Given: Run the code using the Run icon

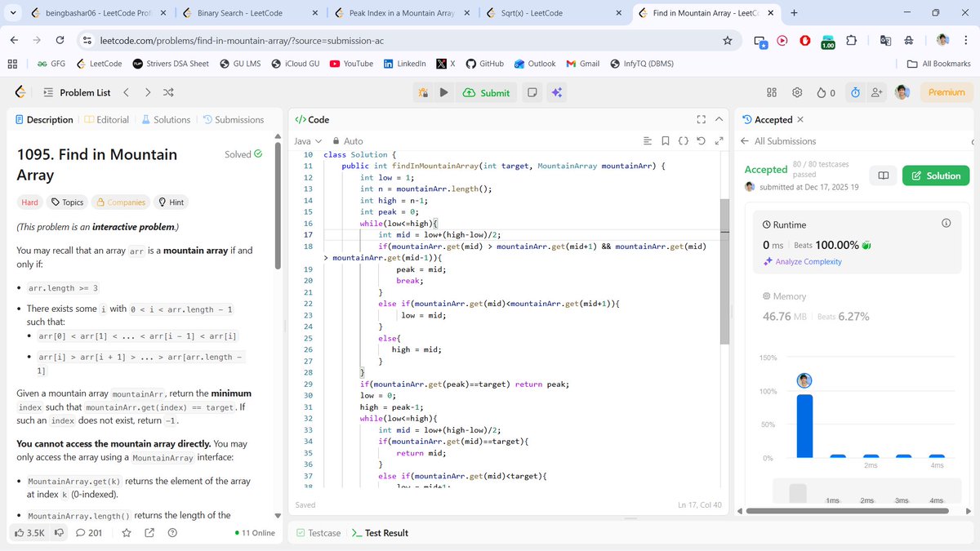Looking at the screenshot, I should click(x=443, y=92).
